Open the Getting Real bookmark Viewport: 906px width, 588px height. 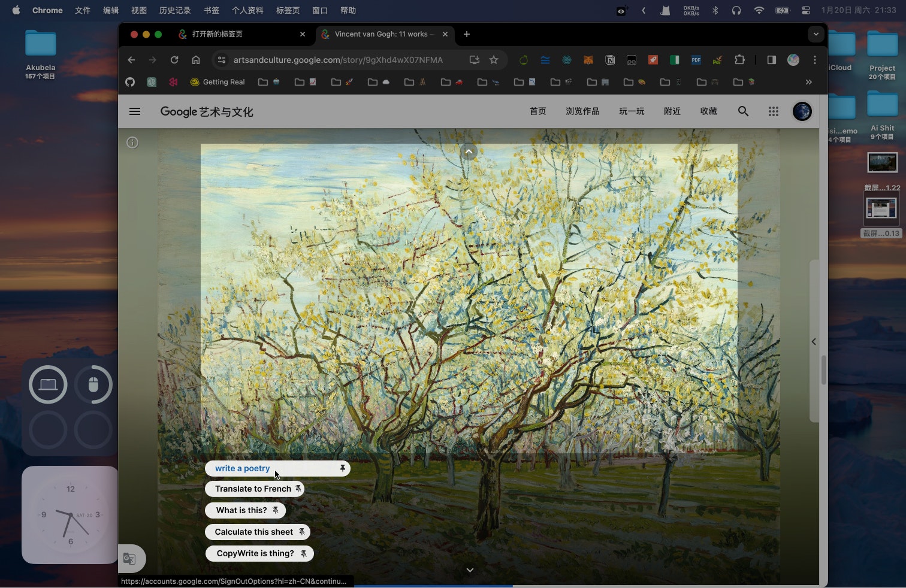click(218, 82)
